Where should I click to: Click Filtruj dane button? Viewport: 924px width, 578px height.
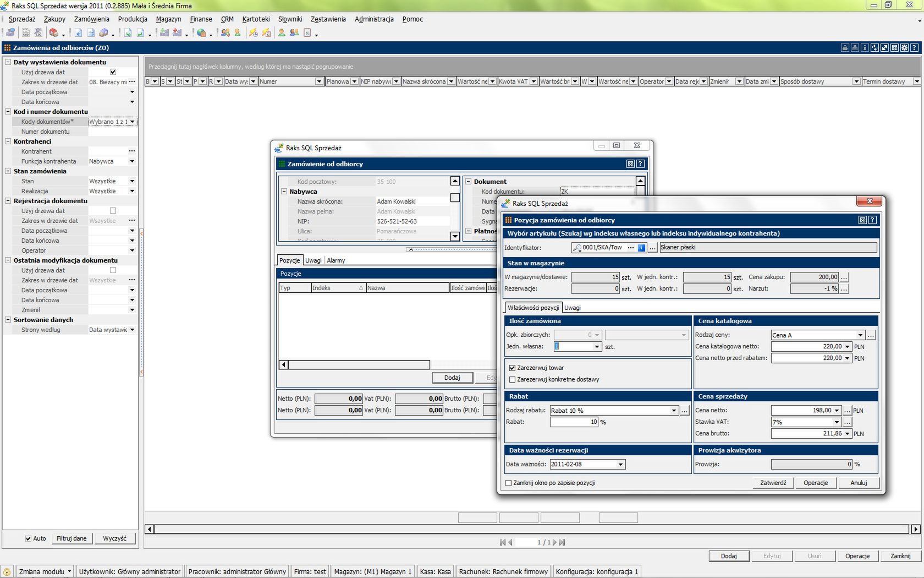coord(71,538)
